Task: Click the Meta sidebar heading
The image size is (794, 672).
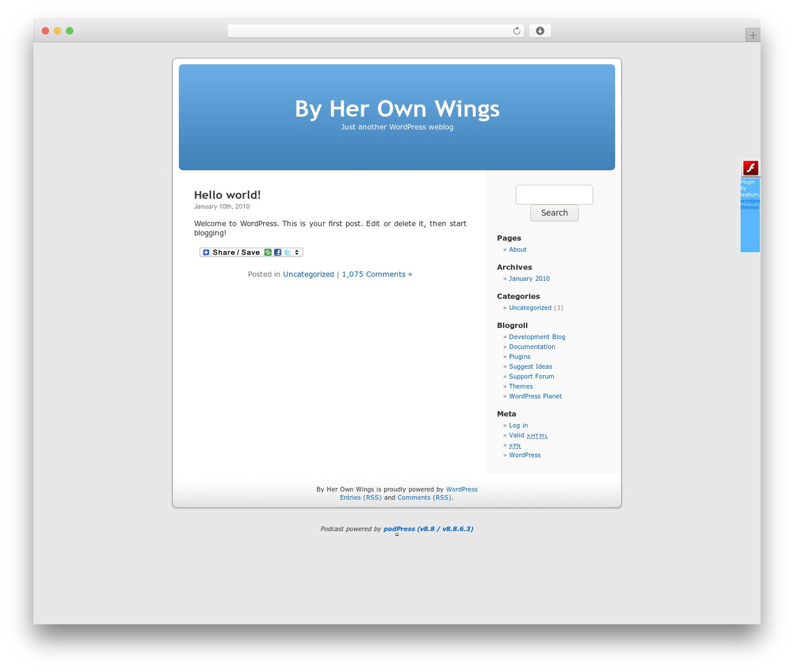Action: (506, 414)
